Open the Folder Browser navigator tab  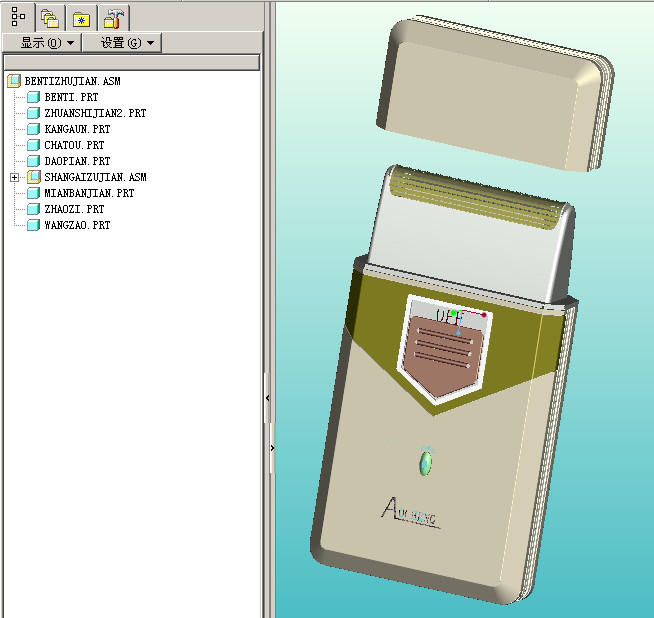50,18
